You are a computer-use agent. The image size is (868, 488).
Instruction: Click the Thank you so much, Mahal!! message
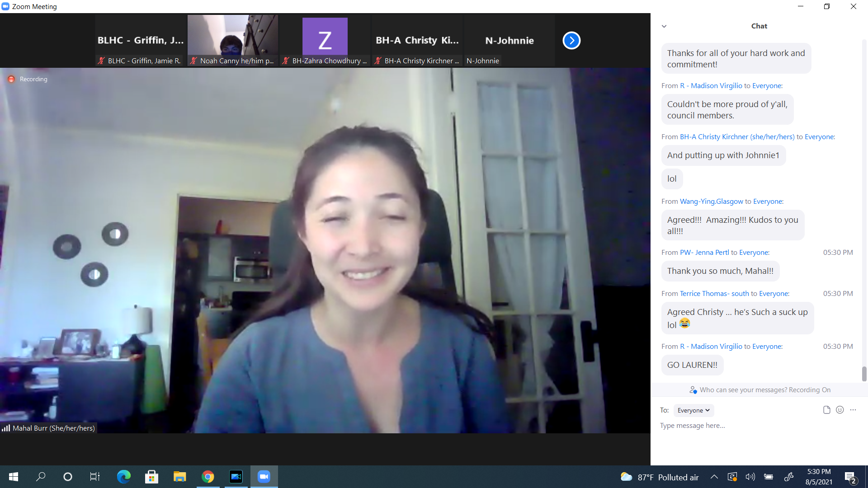pyautogui.click(x=720, y=271)
